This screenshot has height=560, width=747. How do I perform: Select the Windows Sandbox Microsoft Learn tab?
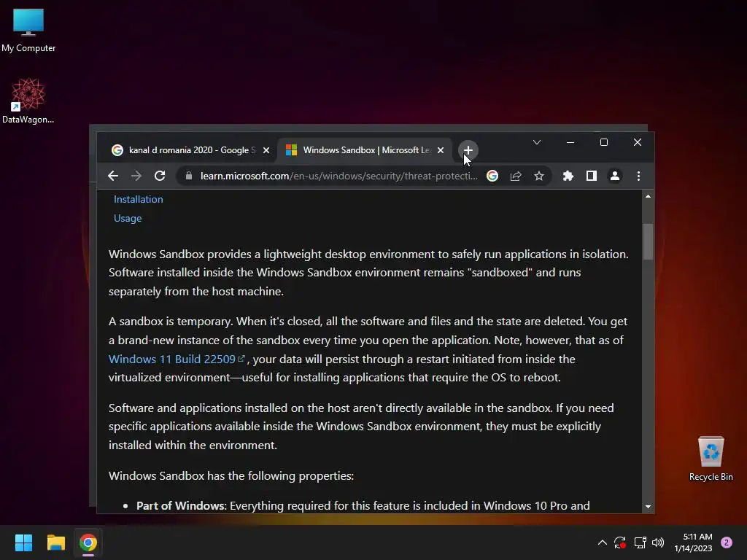coord(365,150)
